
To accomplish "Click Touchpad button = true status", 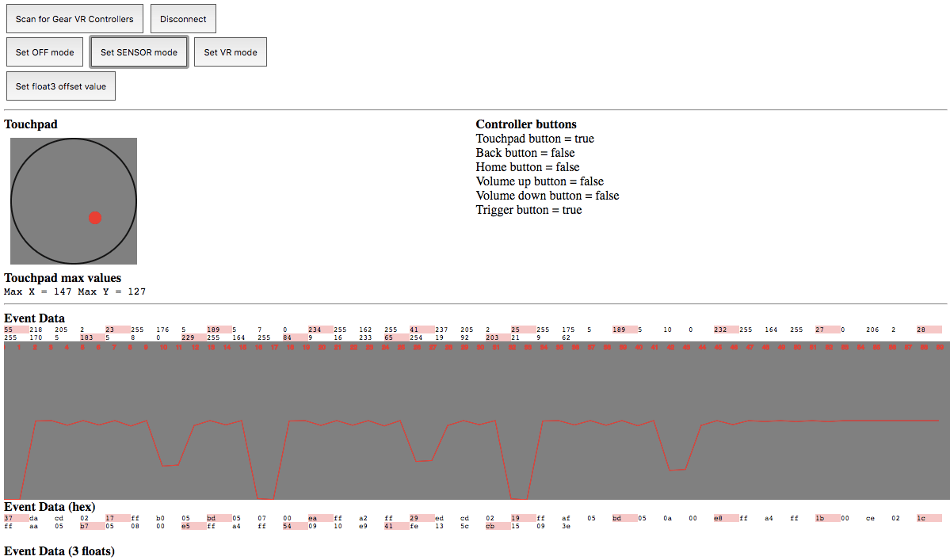I will click(x=535, y=139).
